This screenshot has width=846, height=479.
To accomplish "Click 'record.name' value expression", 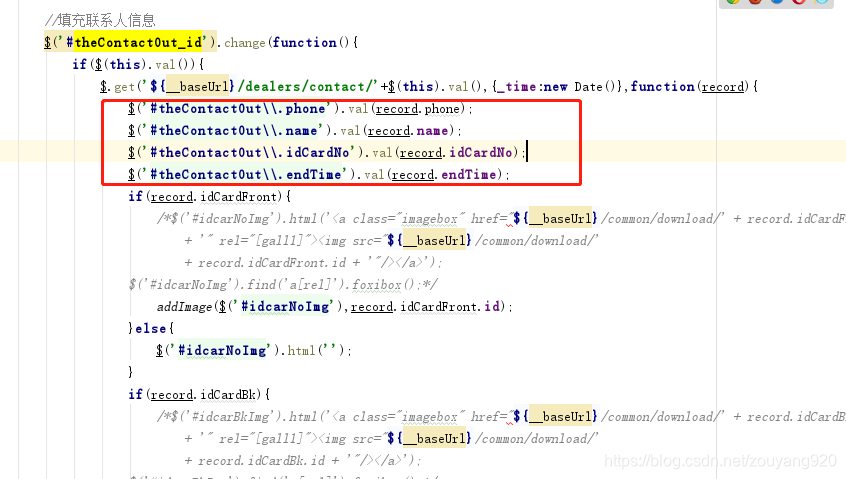I will coord(408,131).
